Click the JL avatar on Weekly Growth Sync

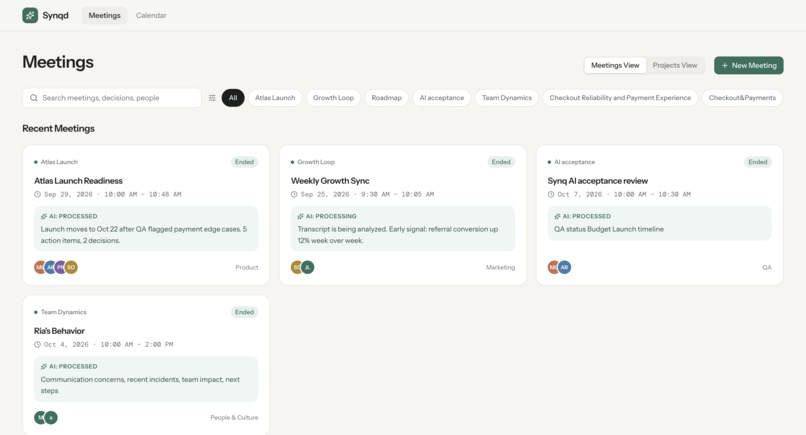[307, 267]
